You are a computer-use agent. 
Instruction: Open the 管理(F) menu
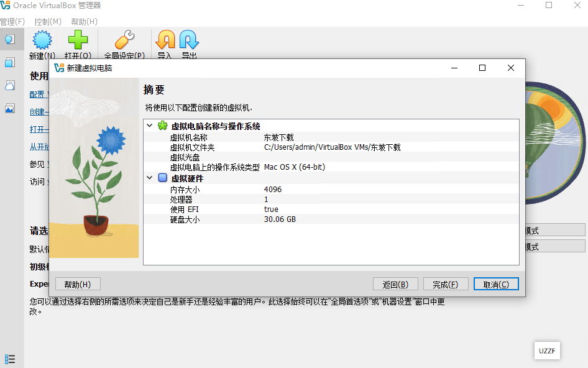click(12, 21)
